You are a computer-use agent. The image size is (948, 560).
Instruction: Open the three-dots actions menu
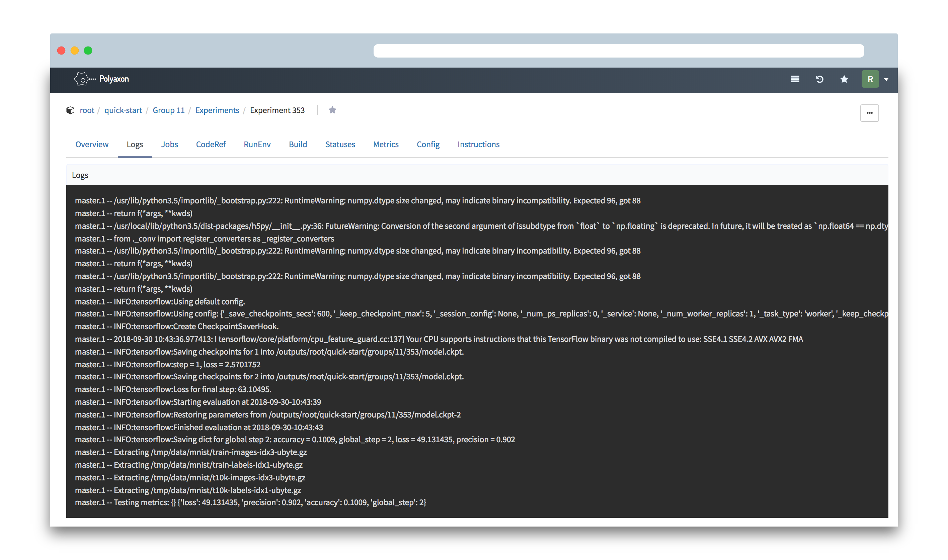tap(869, 113)
